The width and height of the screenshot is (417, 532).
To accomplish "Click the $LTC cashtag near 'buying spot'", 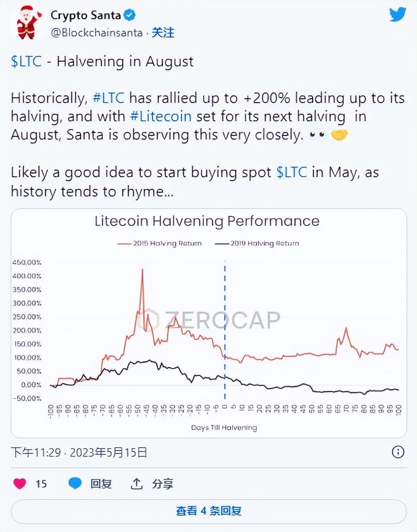I will (x=291, y=173).
